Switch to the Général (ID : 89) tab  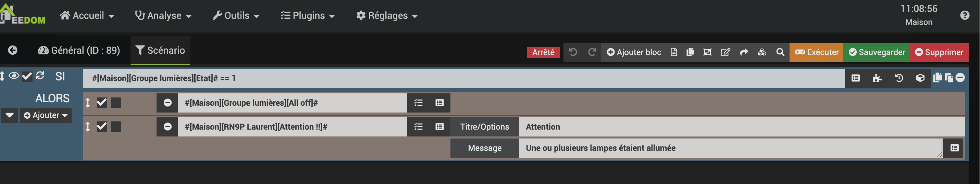pyautogui.click(x=79, y=51)
